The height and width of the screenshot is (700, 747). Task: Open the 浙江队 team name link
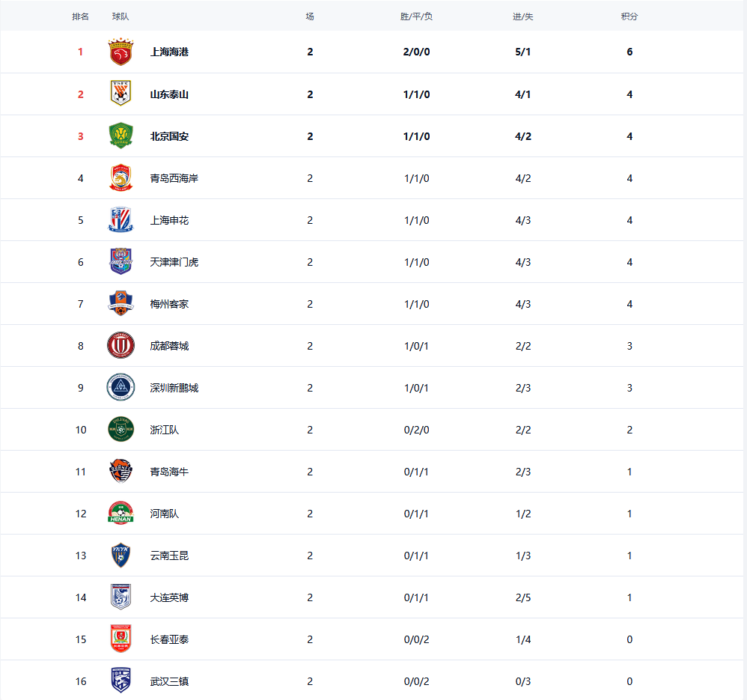pos(165,430)
